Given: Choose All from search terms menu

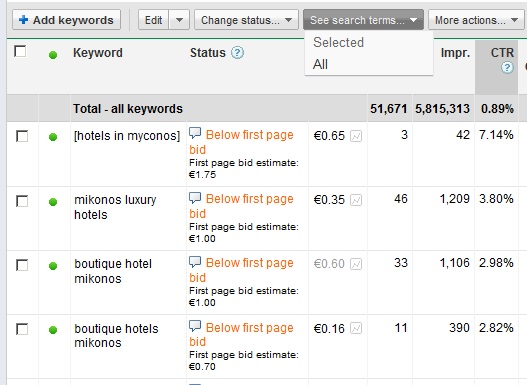Looking at the screenshot, I should pyautogui.click(x=320, y=64).
